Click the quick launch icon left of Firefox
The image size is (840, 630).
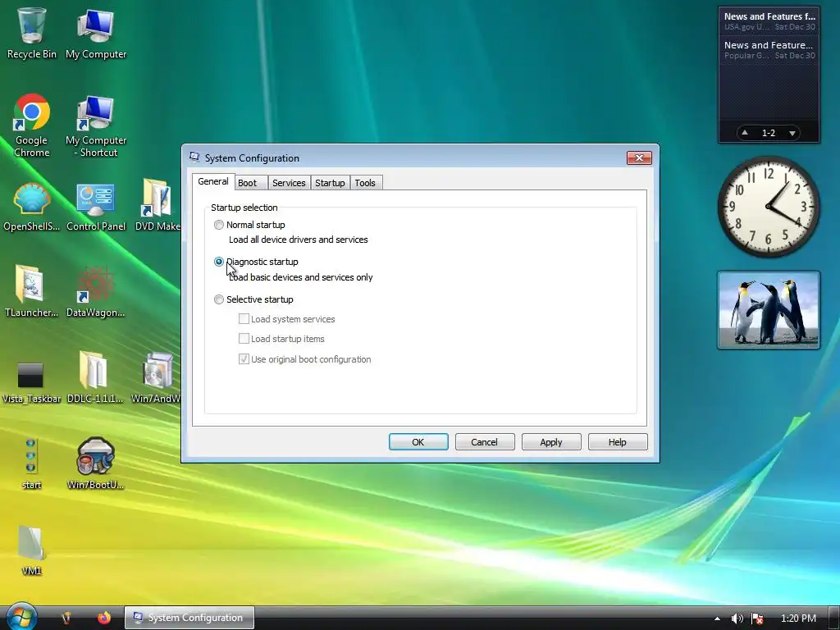tap(66, 618)
